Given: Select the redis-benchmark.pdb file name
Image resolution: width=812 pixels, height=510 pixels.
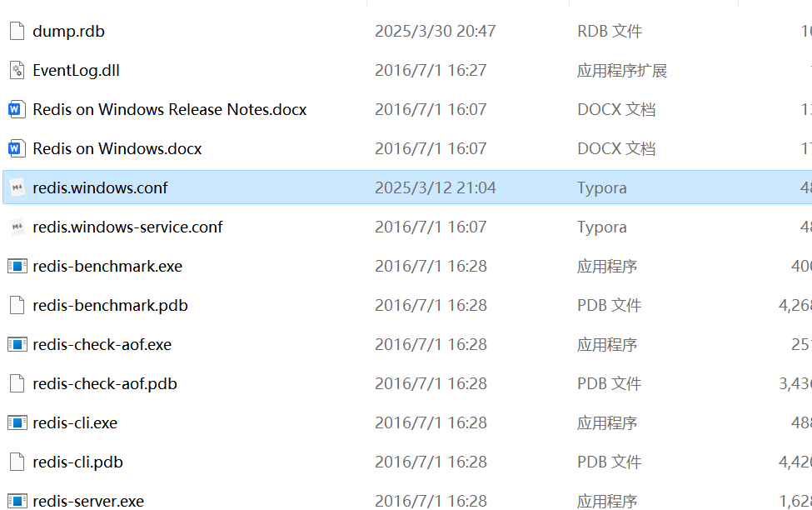Looking at the screenshot, I should point(110,305).
